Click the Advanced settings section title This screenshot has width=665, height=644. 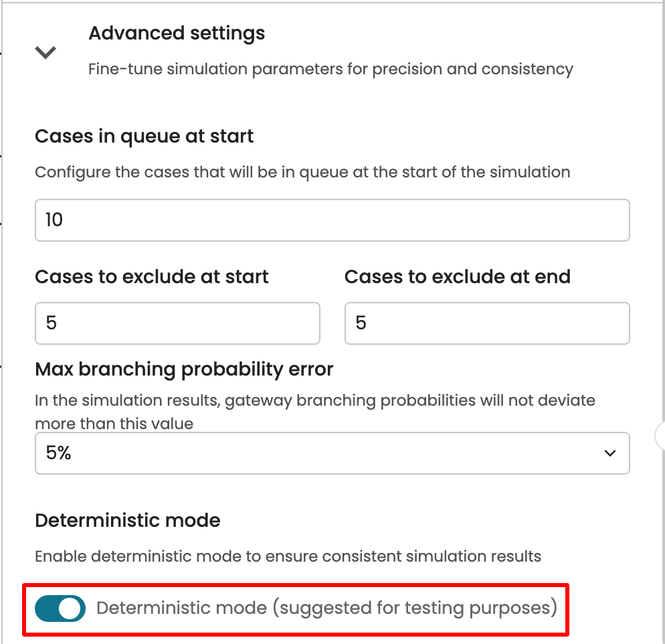point(177,33)
